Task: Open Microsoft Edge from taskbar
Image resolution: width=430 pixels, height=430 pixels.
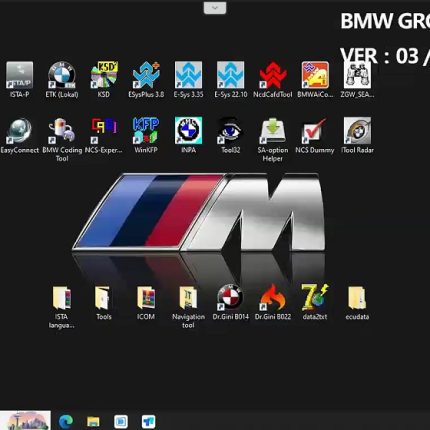Action: [66, 422]
